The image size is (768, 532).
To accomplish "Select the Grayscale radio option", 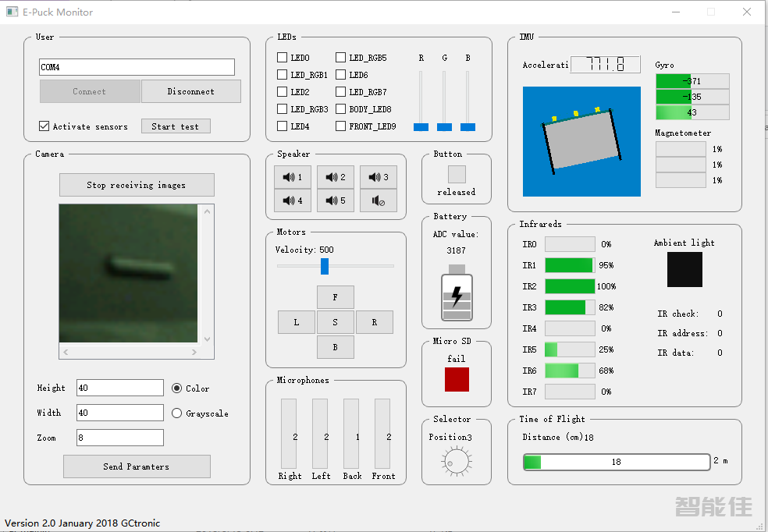I will point(176,413).
